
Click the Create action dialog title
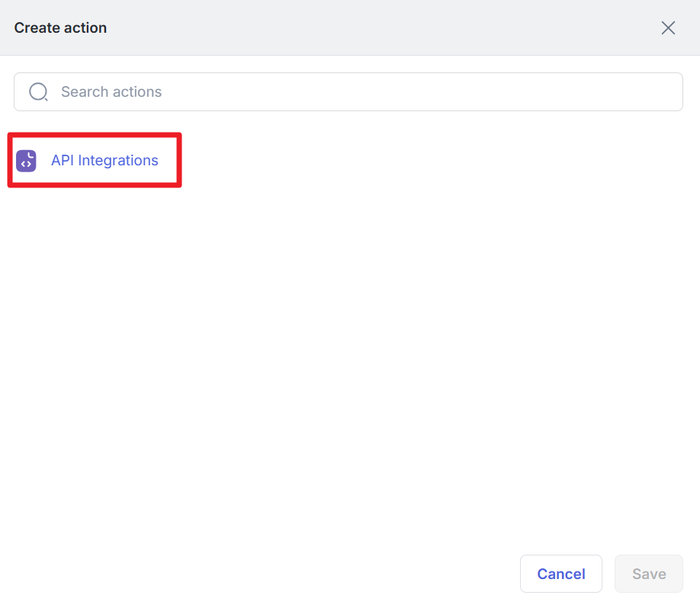tap(60, 28)
